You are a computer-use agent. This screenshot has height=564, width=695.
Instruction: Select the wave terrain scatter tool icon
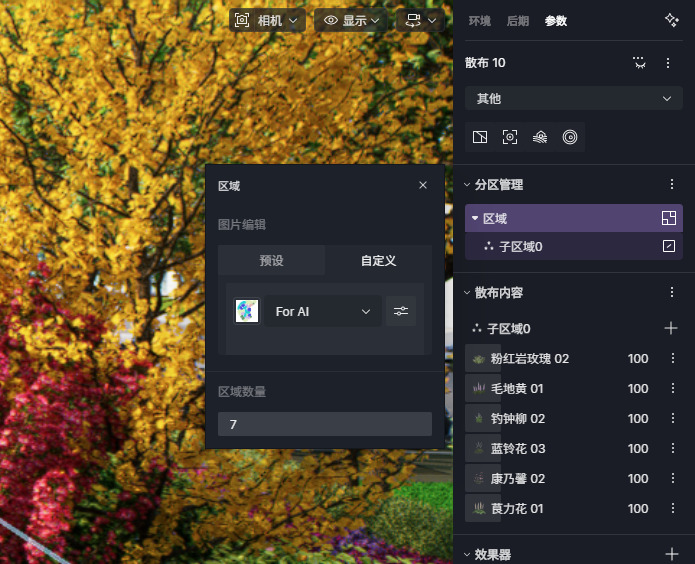pyautogui.click(x=540, y=137)
